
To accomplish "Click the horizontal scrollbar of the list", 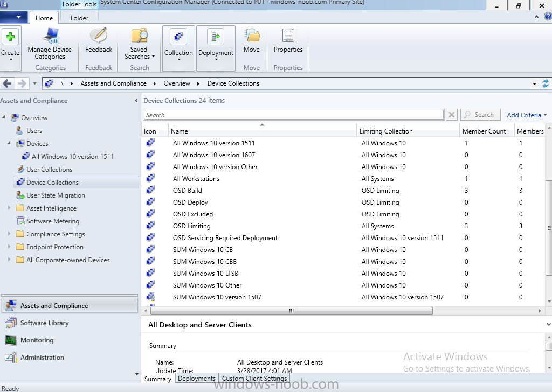I will (292, 311).
